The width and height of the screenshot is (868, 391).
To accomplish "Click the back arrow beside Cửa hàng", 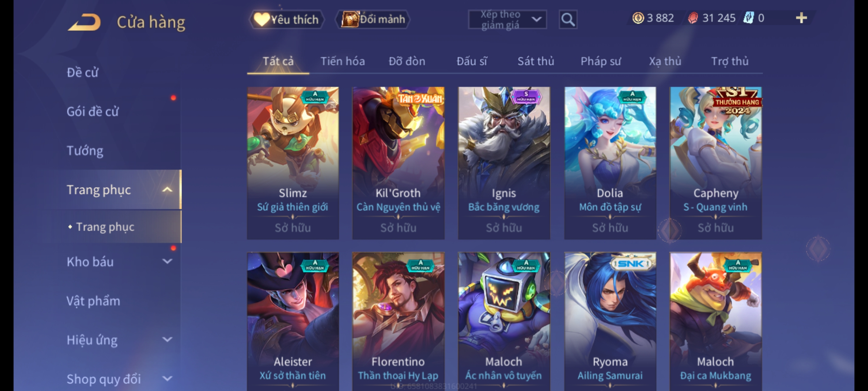I will [84, 22].
